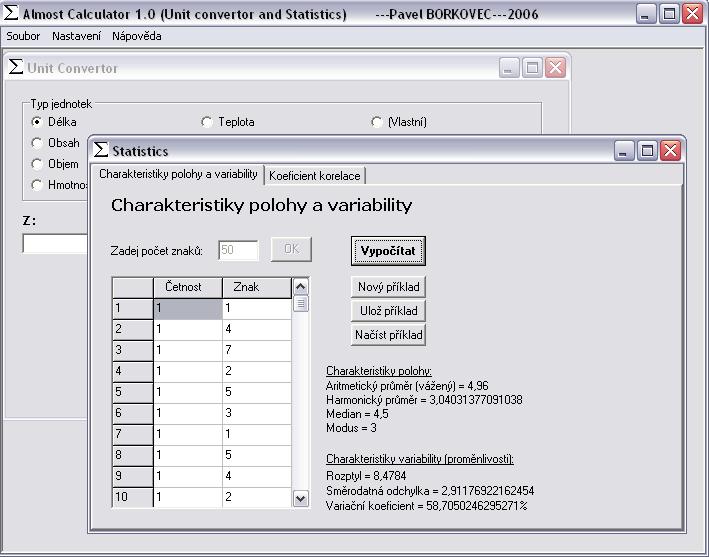
Task: Click the table scrollbar up arrow
Action: point(301,286)
